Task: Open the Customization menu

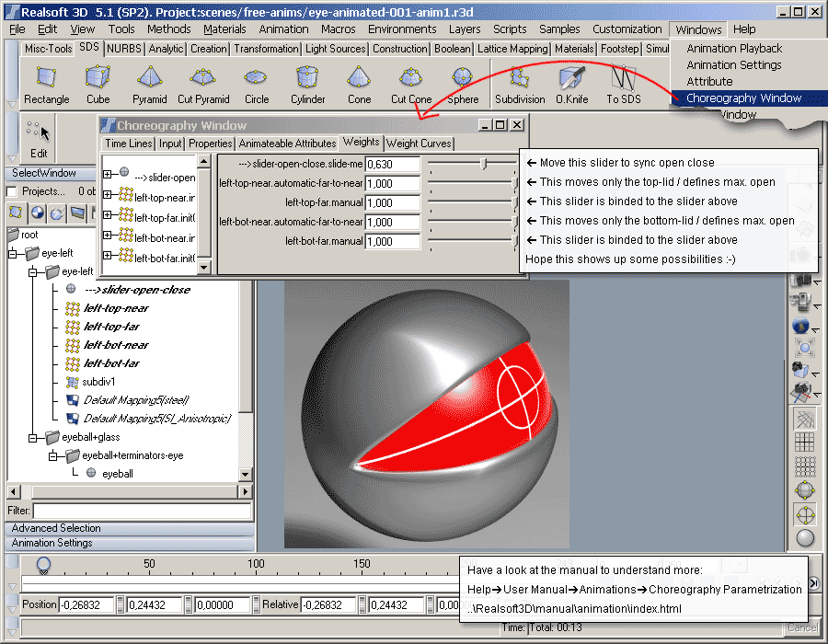Action: pos(627,29)
